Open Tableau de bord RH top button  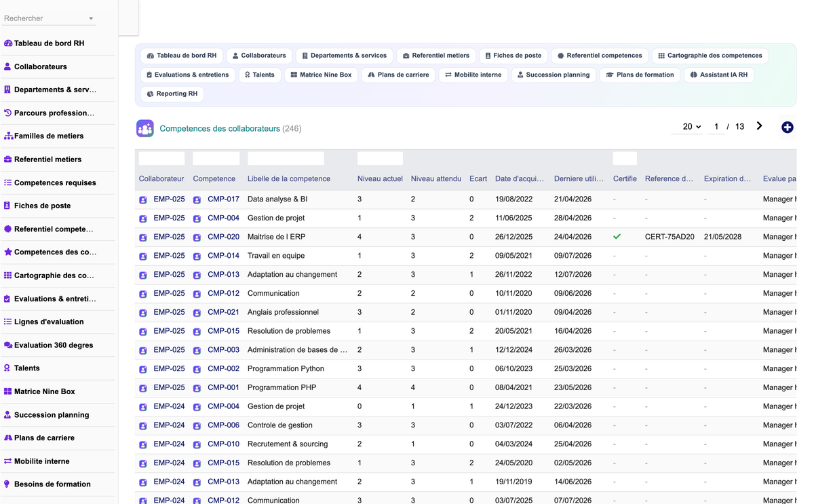click(x=182, y=56)
